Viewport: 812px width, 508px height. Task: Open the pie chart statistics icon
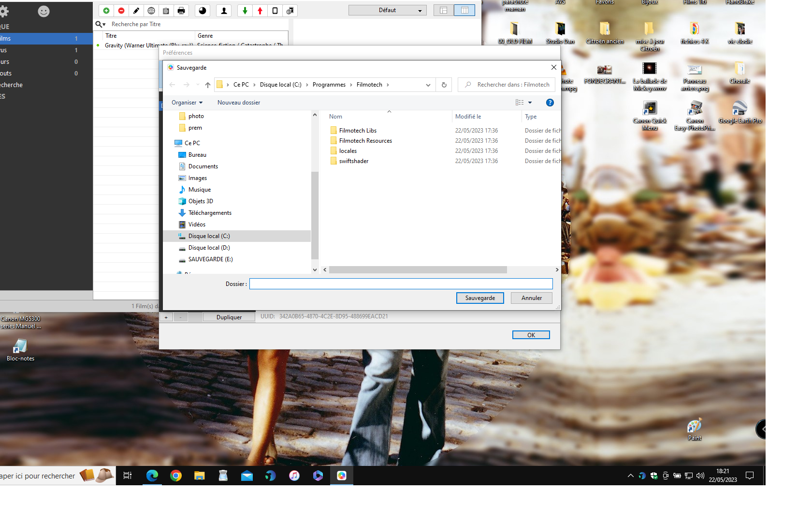pos(203,11)
